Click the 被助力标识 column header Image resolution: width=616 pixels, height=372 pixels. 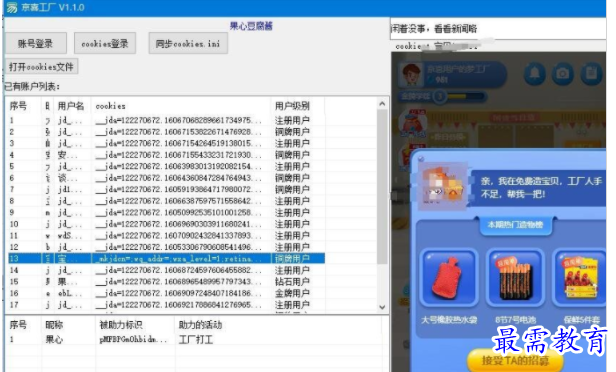[x=135, y=325]
